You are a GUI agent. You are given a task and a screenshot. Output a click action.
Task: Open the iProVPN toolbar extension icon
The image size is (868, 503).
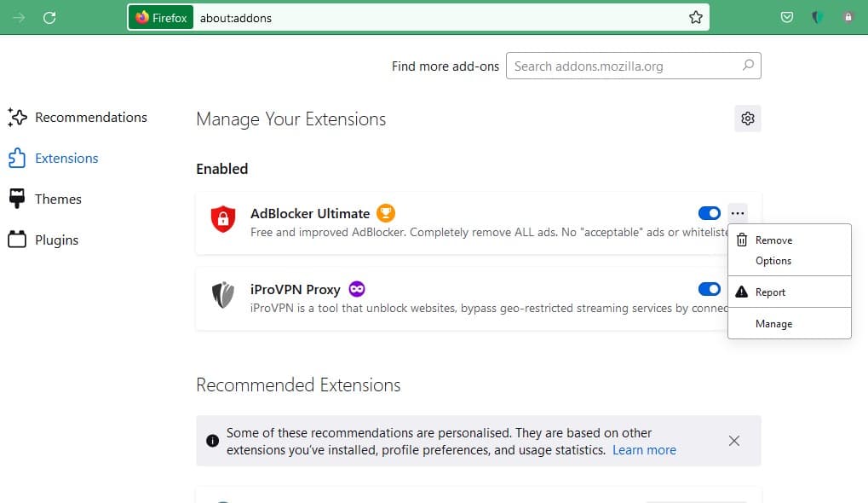(x=817, y=17)
